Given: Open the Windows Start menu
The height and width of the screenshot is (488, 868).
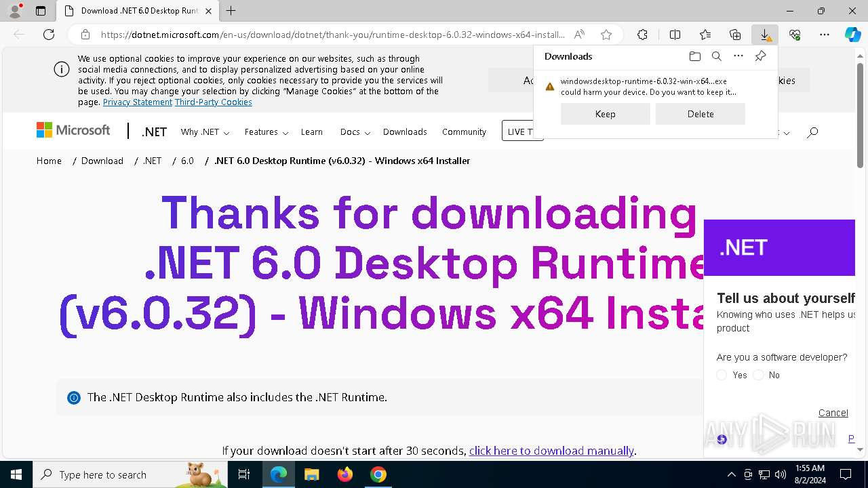Looking at the screenshot, I should 16,474.
